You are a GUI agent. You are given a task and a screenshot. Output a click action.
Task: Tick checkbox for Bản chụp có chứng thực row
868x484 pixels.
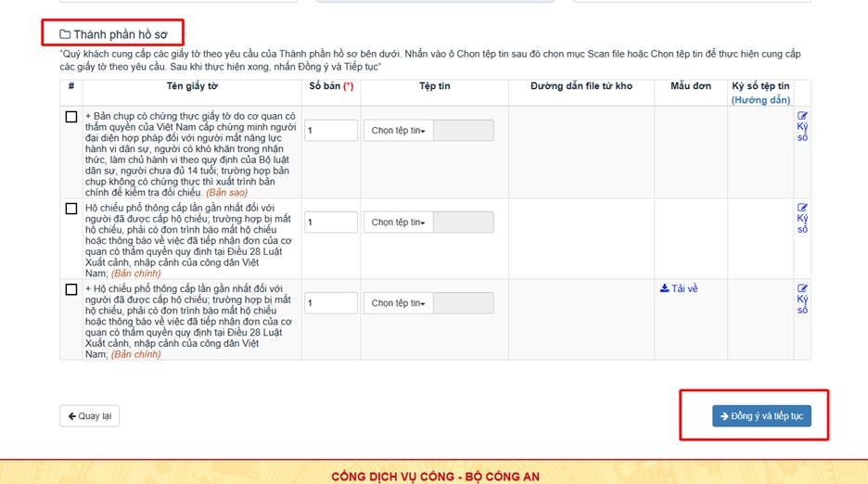coord(71,117)
